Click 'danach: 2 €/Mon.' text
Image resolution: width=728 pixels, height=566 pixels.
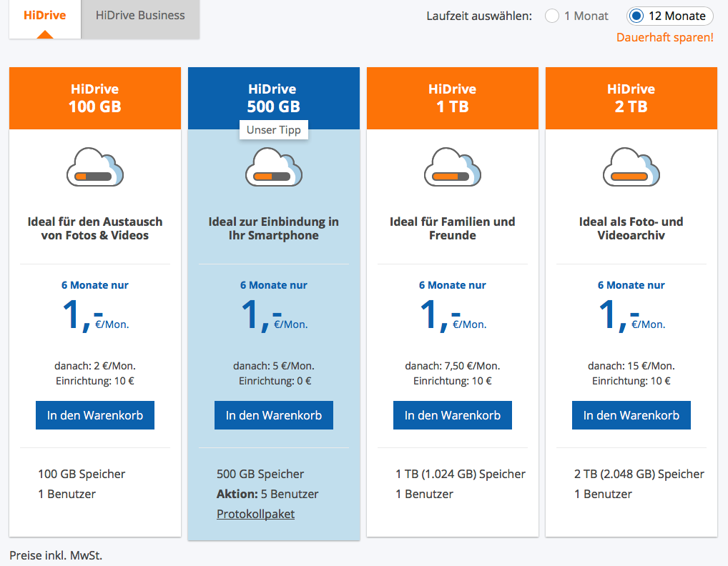coord(95,366)
